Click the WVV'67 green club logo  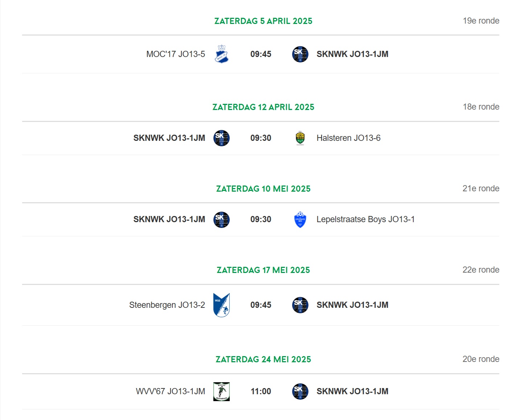[x=221, y=391]
